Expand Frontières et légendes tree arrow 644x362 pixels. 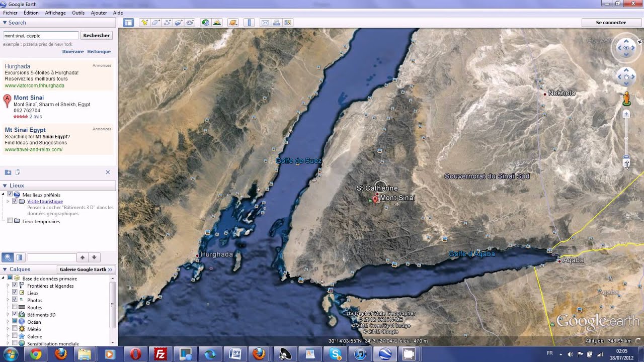(x=8, y=285)
